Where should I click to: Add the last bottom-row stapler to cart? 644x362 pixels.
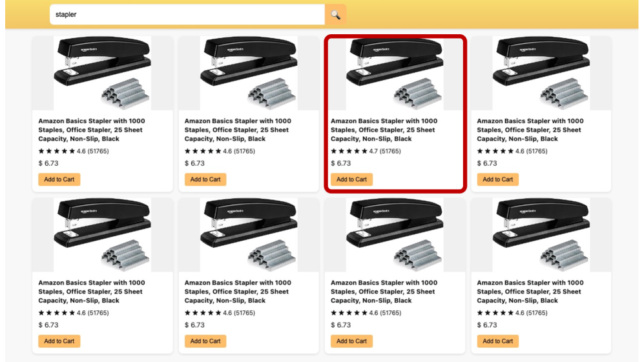click(497, 341)
